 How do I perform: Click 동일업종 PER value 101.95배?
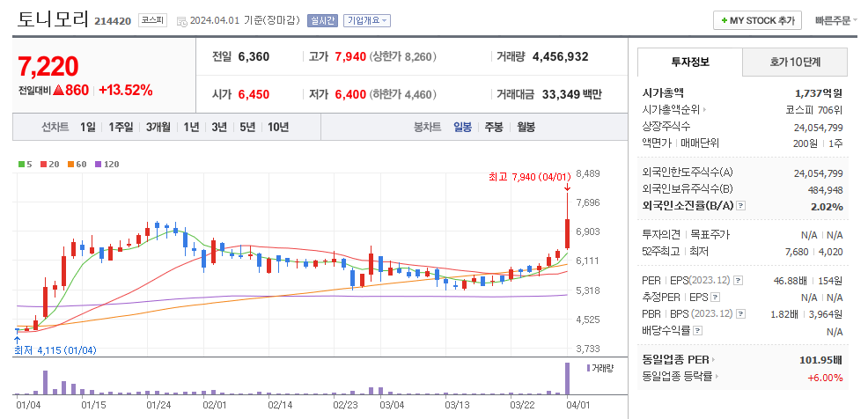point(821,360)
